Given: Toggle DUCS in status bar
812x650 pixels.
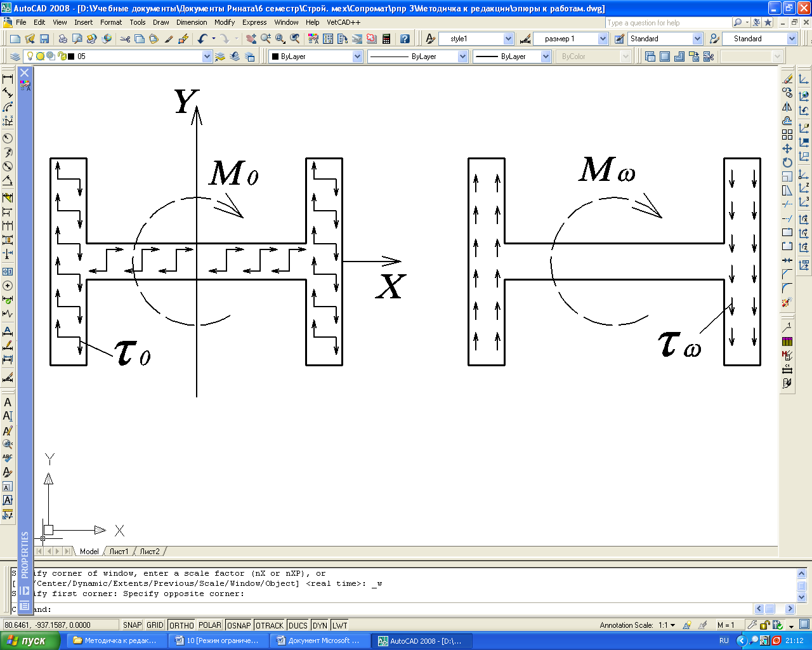Looking at the screenshot, I should point(298,625).
